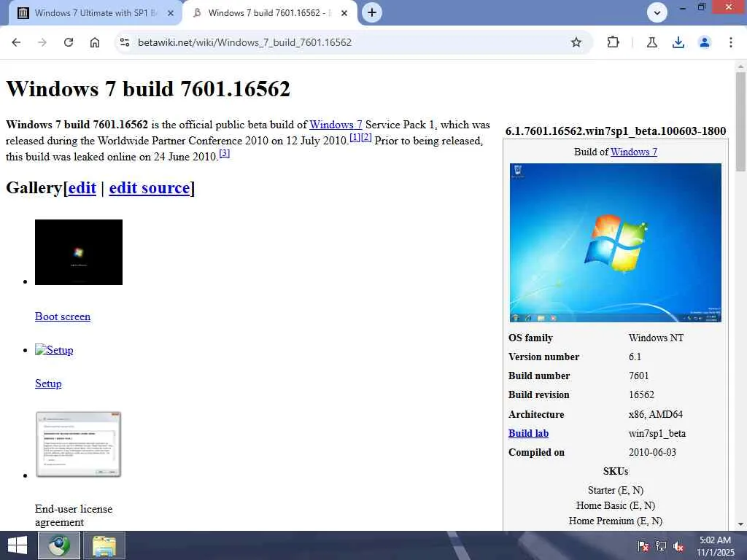Click the Windows NT OS family value
Viewport: 747px width, 560px height.
tap(656, 338)
